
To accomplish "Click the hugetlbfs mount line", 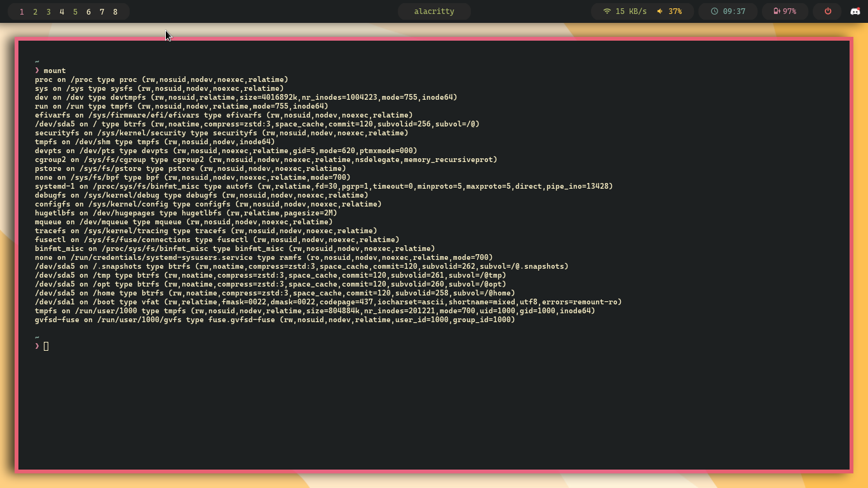I will click(186, 213).
